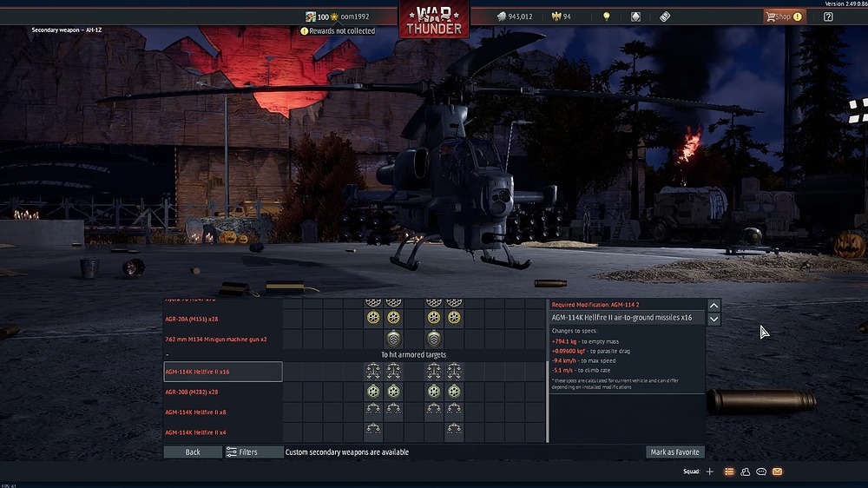The image size is (868, 488).
Task: Open the Filters button
Action: 253,452
